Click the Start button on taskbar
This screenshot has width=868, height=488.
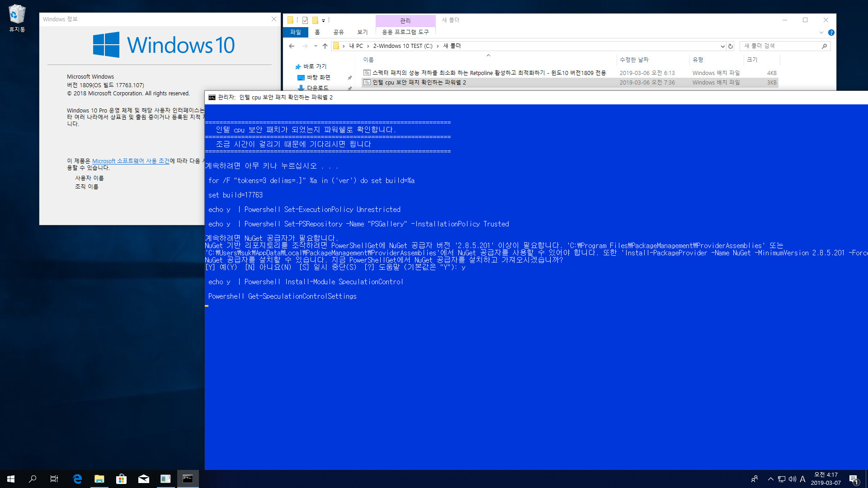pos(11,479)
